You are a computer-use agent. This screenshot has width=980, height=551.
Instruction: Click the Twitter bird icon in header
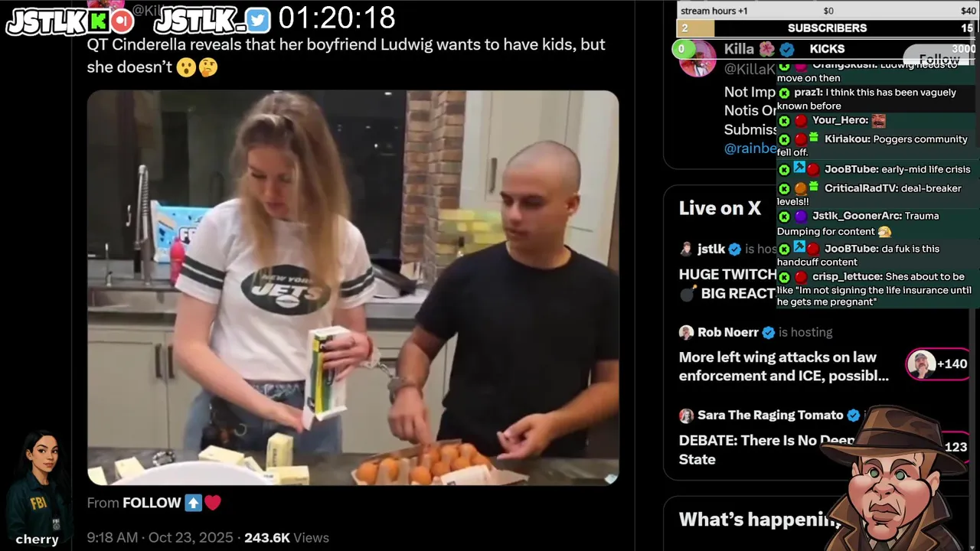coord(258,21)
